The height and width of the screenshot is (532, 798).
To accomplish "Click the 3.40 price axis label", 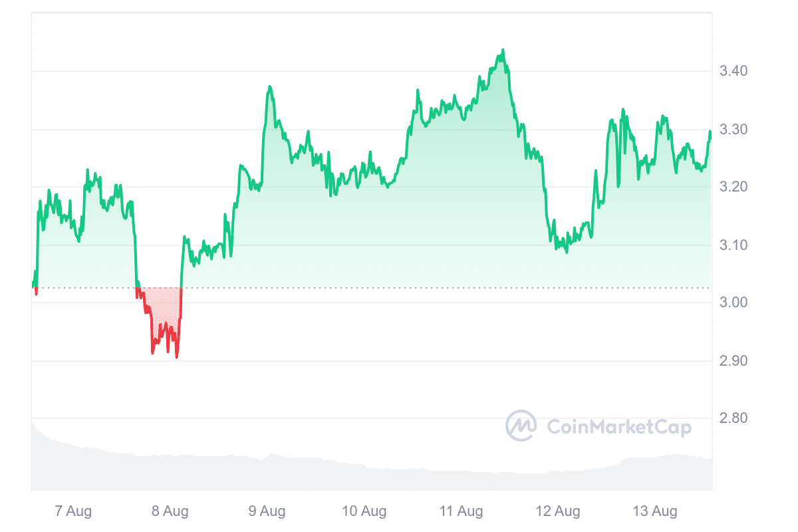I will coord(733,71).
